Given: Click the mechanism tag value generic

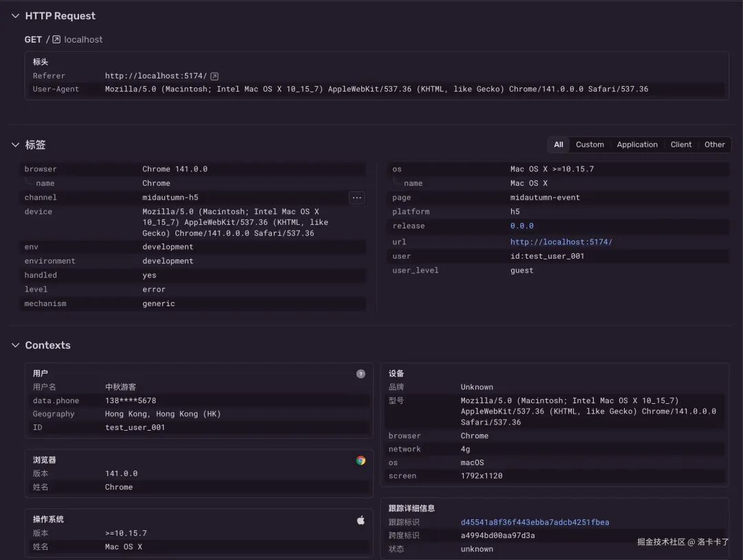Looking at the screenshot, I should click(159, 303).
